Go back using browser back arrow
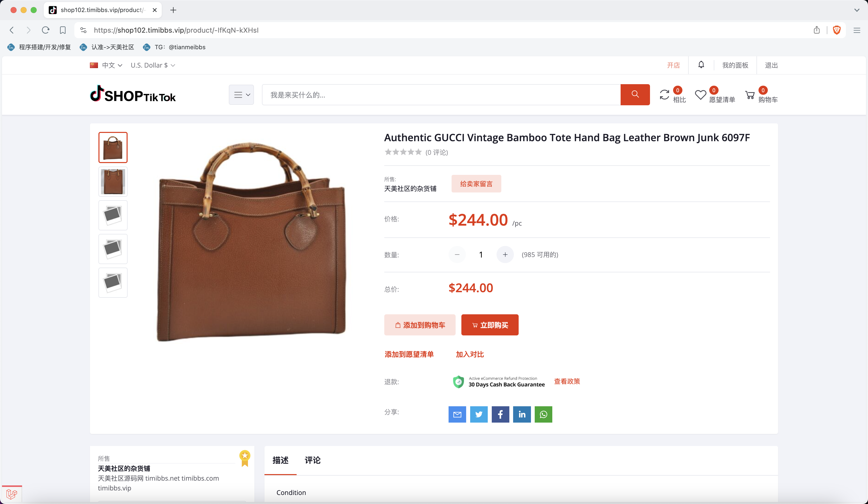868x504 pixels. [x=12, y=30]
